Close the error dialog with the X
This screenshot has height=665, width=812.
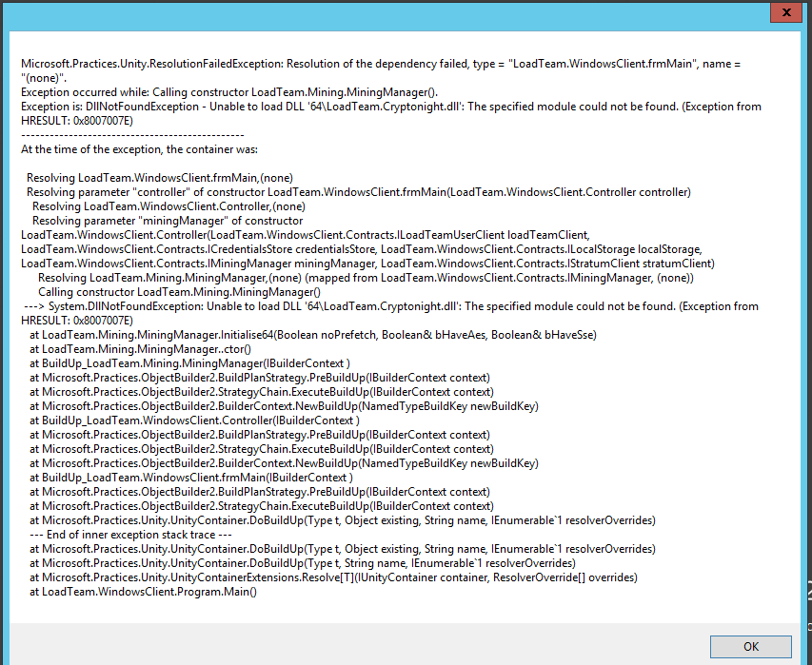click(x=786, y=12)
